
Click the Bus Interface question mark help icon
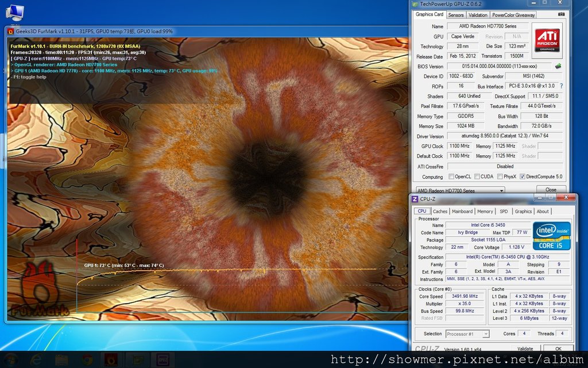tap(562, 86)
